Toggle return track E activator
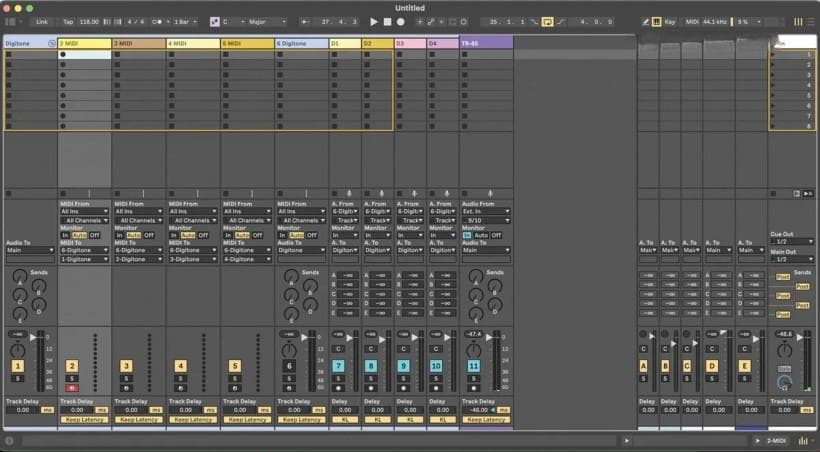This screenshot has height=452, width=820. tap(744, 366)
